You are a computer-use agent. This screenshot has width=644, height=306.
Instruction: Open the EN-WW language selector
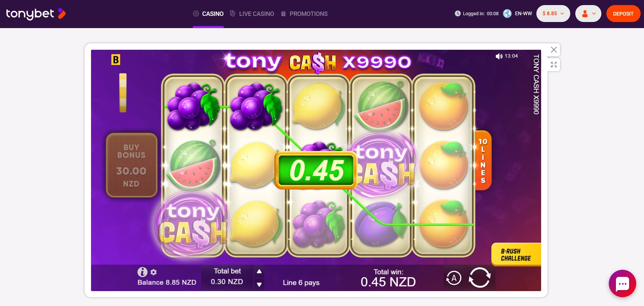point(518,14)
